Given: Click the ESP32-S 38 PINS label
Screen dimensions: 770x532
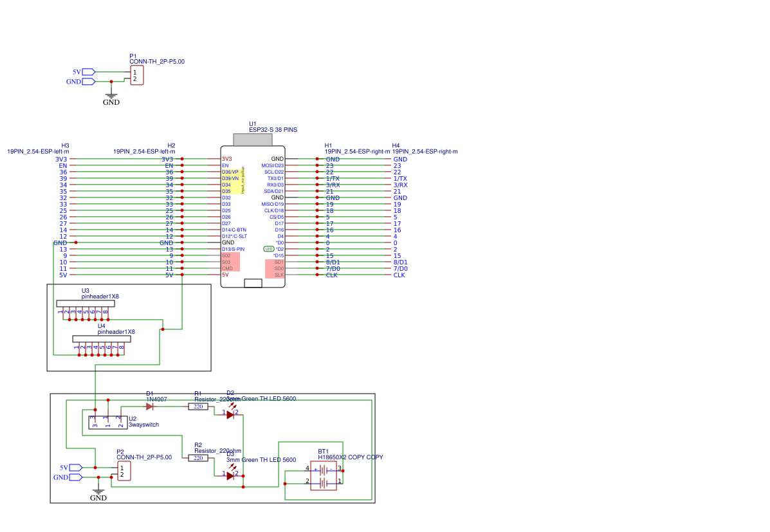Looking at the screenshot, I should (x=273, y=130).
